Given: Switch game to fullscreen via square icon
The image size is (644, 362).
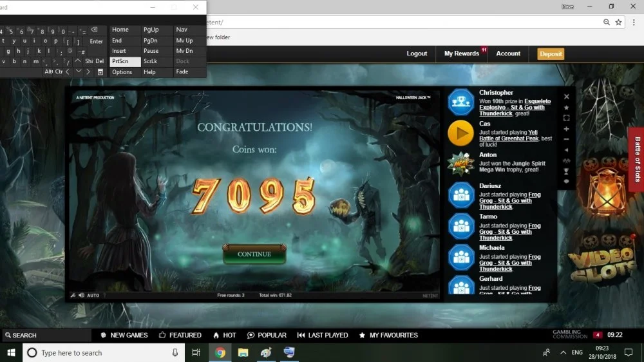Looking at the screenshot, I should click(566, 118).
